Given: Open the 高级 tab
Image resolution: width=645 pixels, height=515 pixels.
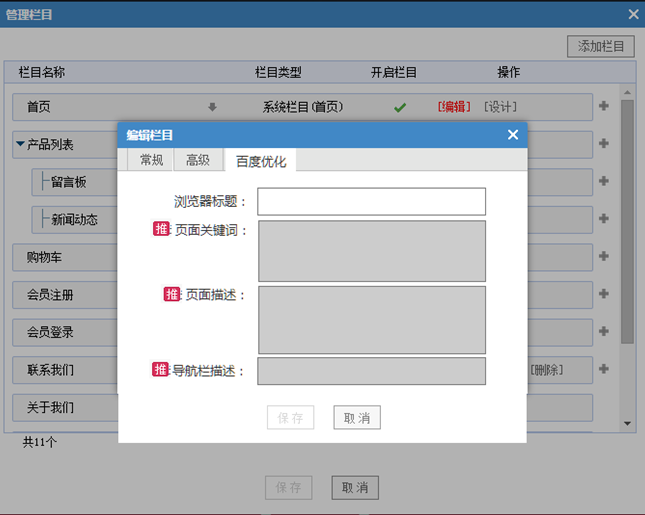Looking at the screenshot, I should 198,160.
